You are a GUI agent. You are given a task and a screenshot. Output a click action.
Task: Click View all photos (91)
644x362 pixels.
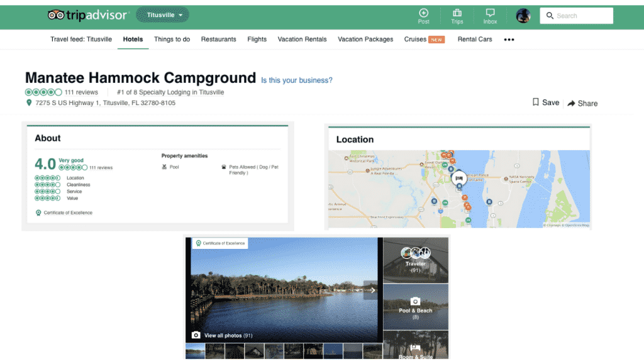[223, 336]
